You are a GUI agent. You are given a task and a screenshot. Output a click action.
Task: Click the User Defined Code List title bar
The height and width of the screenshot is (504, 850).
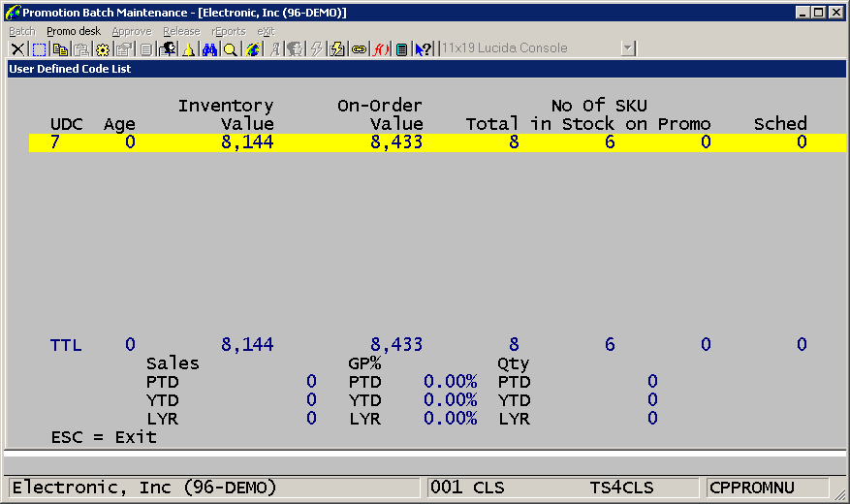point(426,69)
